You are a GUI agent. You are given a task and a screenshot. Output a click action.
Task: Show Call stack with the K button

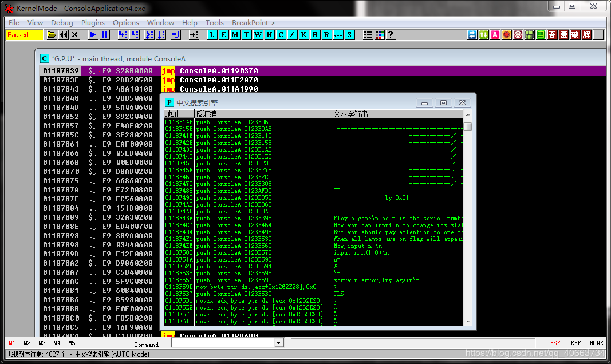tap(303, 35)
